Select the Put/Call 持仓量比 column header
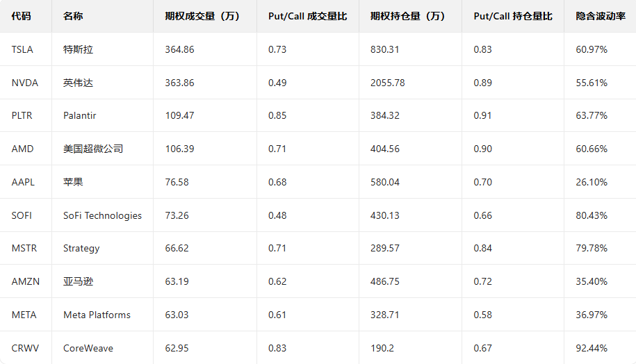Screen dimensions: 636x364 click(513, 16)
